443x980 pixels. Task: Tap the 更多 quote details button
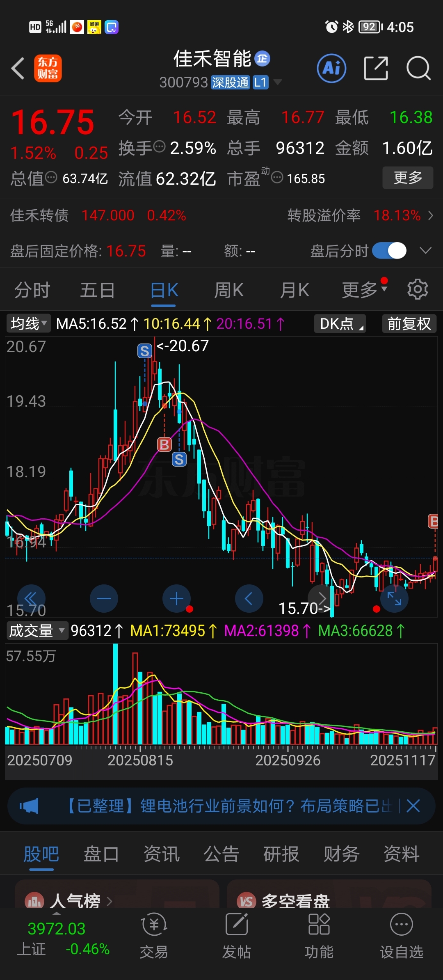(408, 177)
